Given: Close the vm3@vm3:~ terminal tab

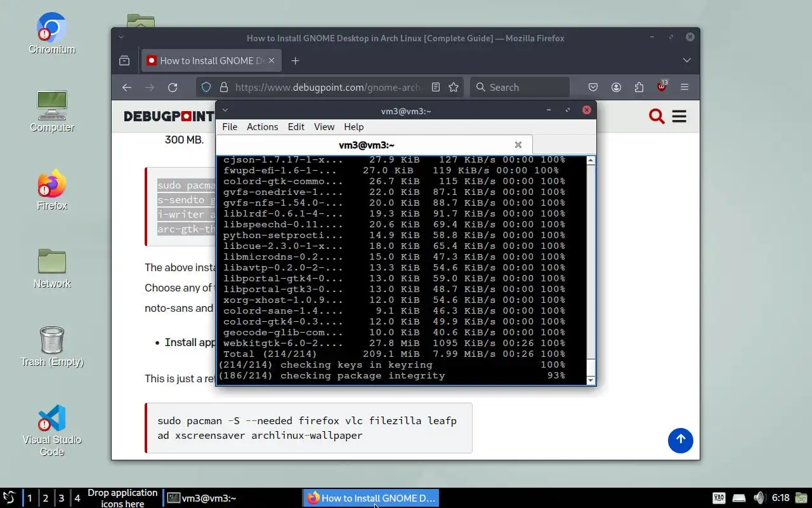Looking at the screenshot, I should [x=518, y=145].
